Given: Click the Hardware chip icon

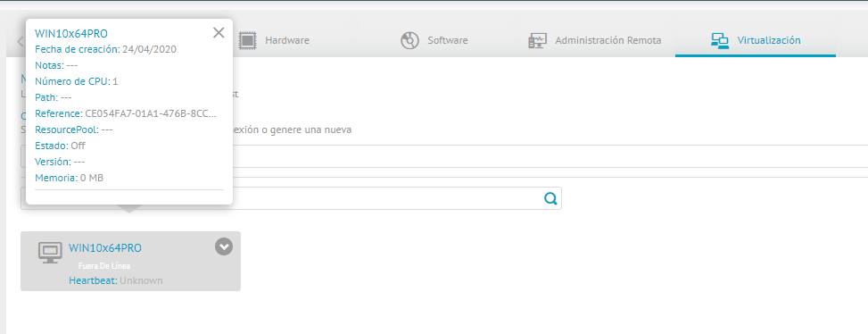Looking at the screenshot, I should coord(247,40).
